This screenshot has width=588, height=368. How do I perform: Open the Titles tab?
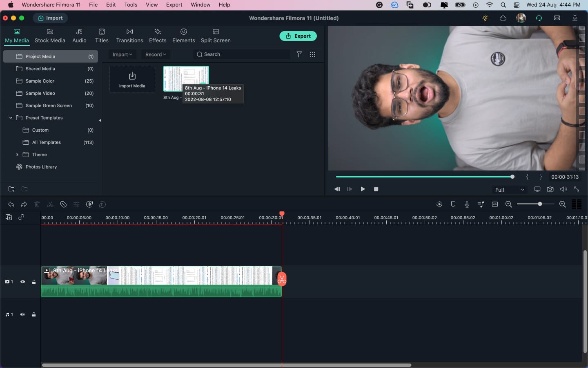coord(102,36)
